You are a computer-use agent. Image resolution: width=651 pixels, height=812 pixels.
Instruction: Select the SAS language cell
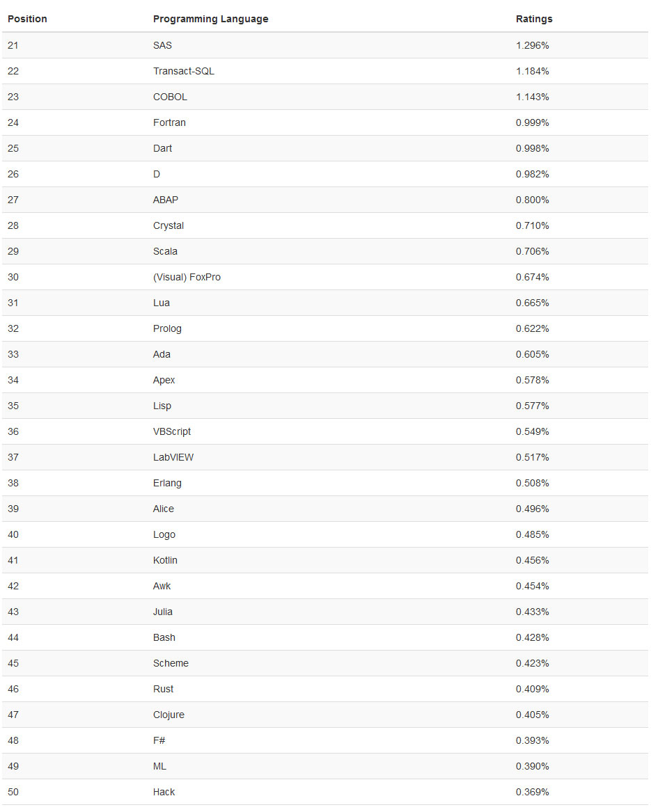coord(162,45)
